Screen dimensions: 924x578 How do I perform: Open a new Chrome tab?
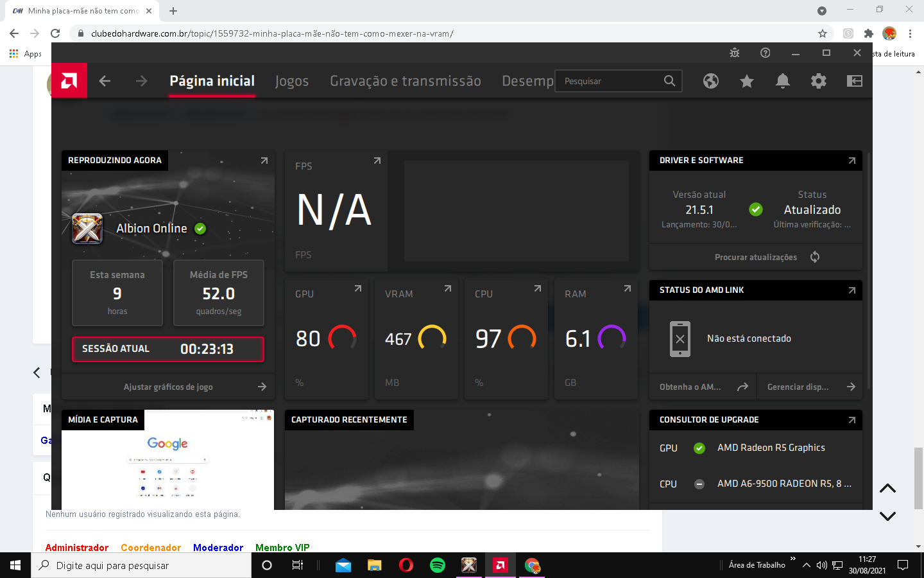(173, 10)
